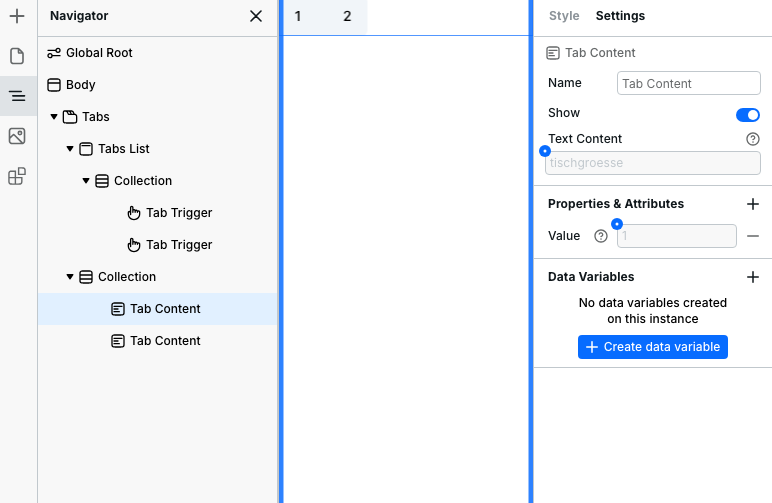Add data variable via Data Variables plus icon
The width and height of the screenshot is (772, 503).
click(x=753, y=277)
